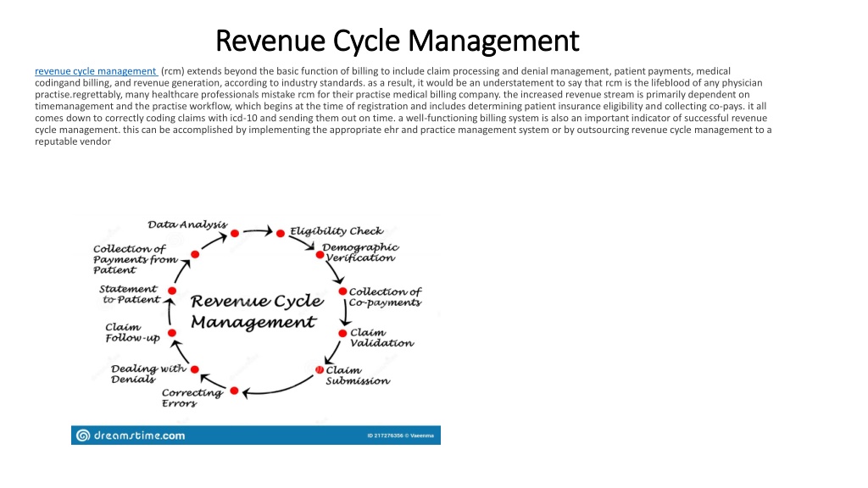Image resolution: width=868 pixels, height=488 pixels.
Task: Click the "Collection of Co-payments" label
Action: coord(386,297)
